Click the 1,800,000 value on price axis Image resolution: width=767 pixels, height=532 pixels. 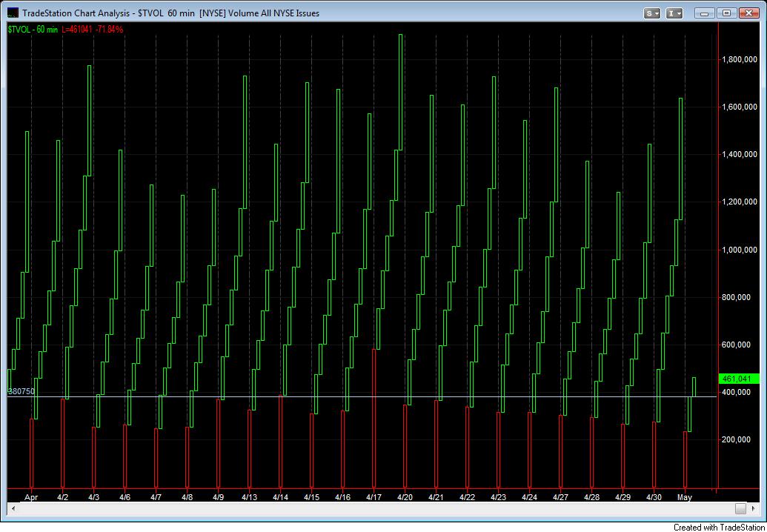coord(739,60)
